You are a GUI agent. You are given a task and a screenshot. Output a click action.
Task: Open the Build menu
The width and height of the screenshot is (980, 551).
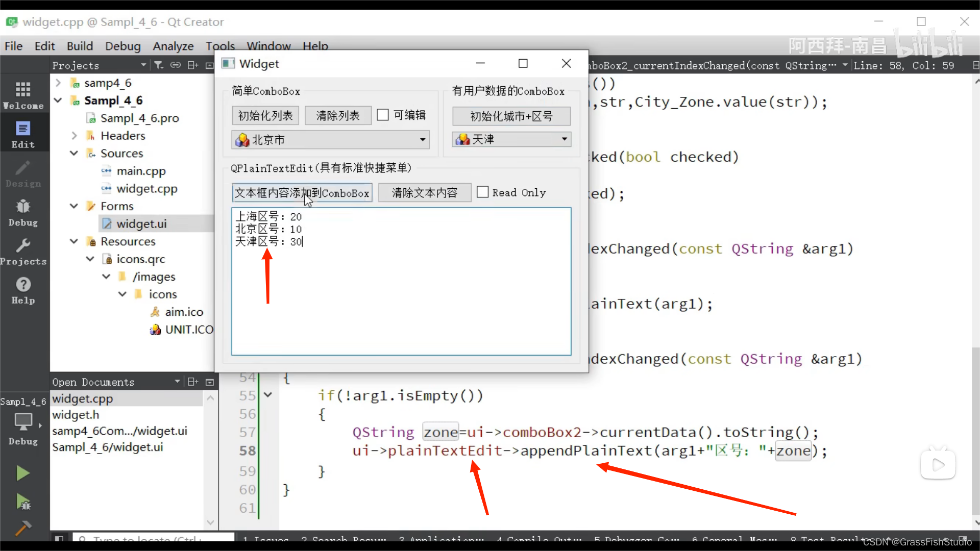80,46
